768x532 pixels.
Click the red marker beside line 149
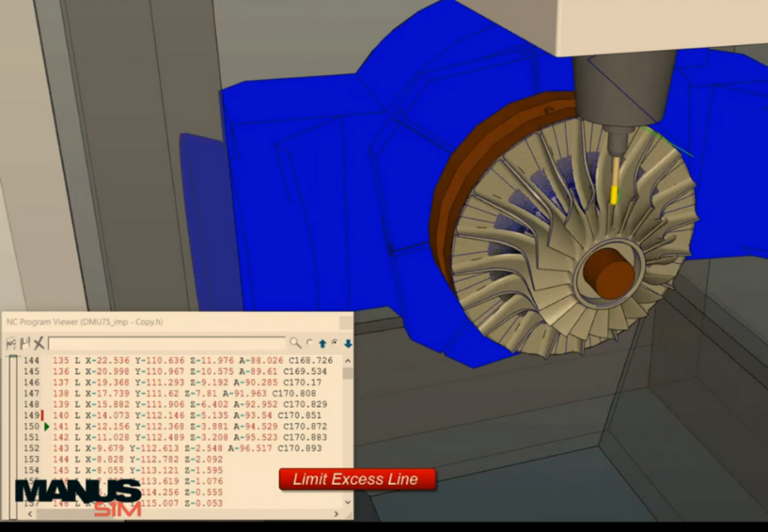[x=43, y=415]
